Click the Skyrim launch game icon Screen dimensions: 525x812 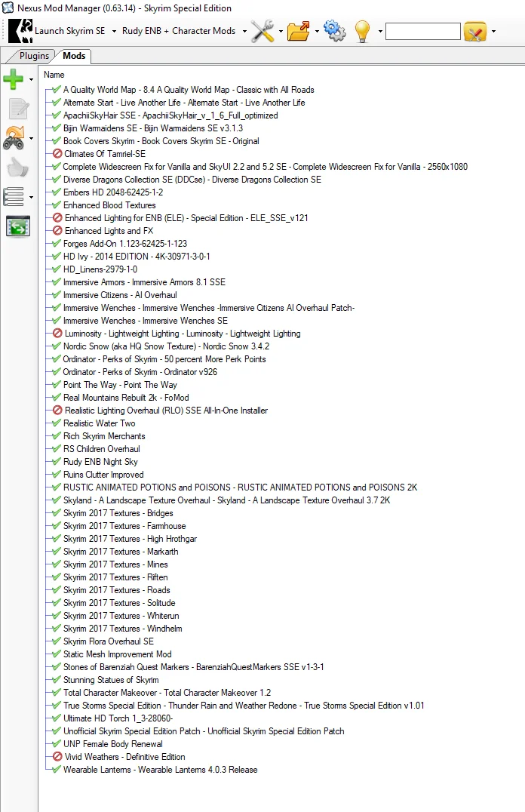point(20,31)
